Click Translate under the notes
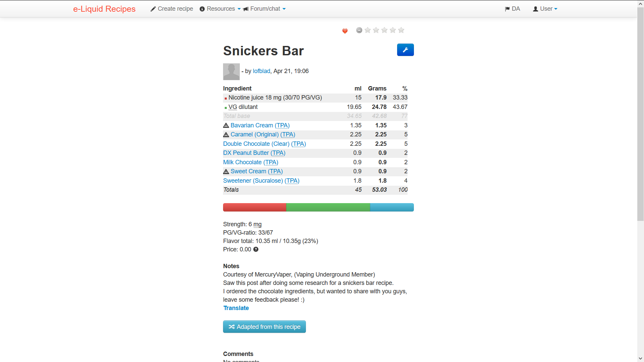 236,308
